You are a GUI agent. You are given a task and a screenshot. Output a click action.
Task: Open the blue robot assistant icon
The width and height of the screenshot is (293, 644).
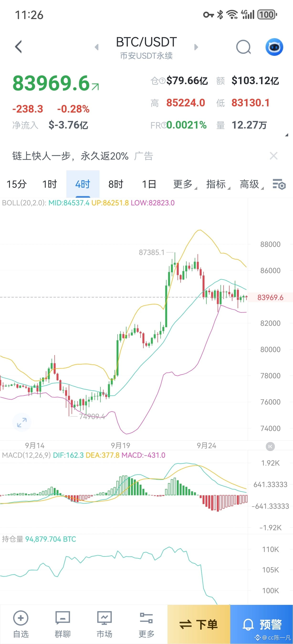pos(274,47)
